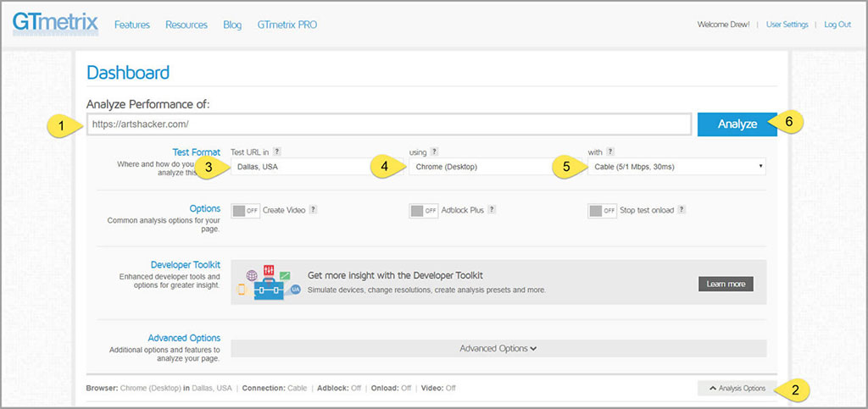Click the Test Format section link

point(197,152)
